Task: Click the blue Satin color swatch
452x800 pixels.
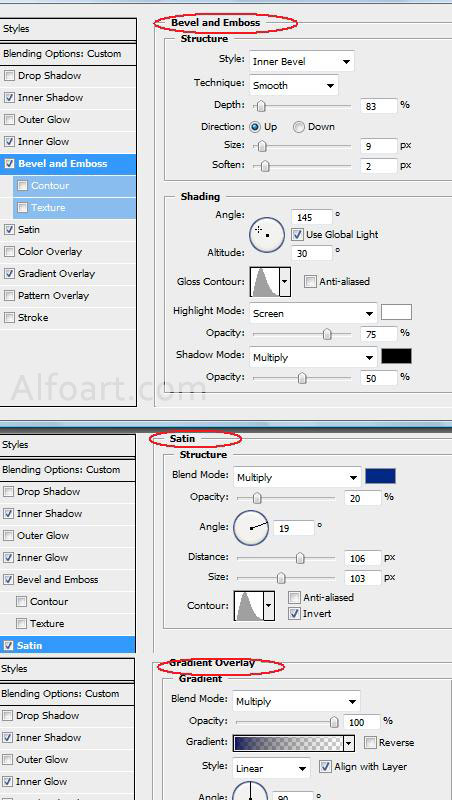Action: pyautogui.click(x=380, y=477)
